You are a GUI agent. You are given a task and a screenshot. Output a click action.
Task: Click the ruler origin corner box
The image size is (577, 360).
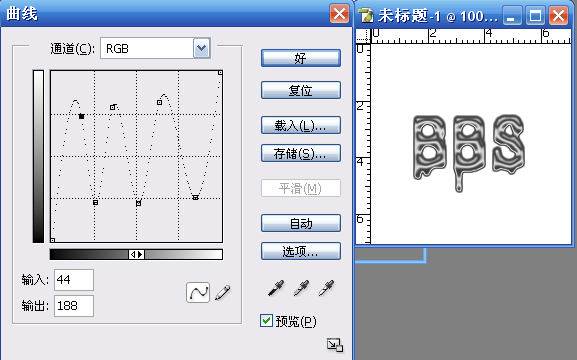[x=363, y=36]
